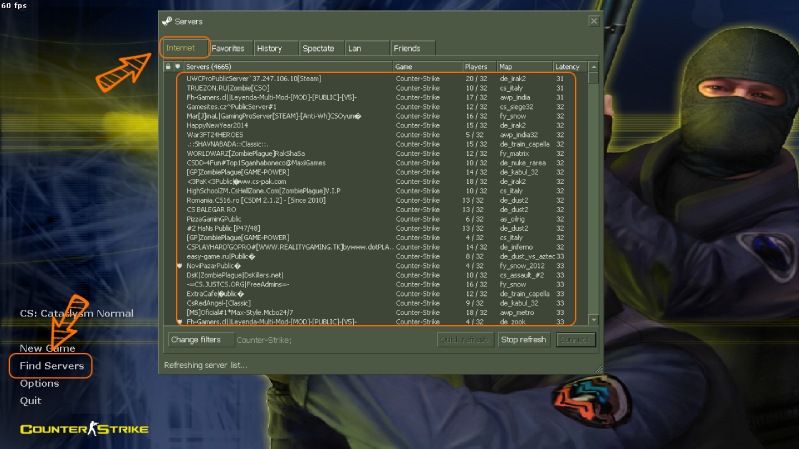Click the as_oilrig map cell
The image size is (799, 449).
pyautogui.click(x=512, y=219)
